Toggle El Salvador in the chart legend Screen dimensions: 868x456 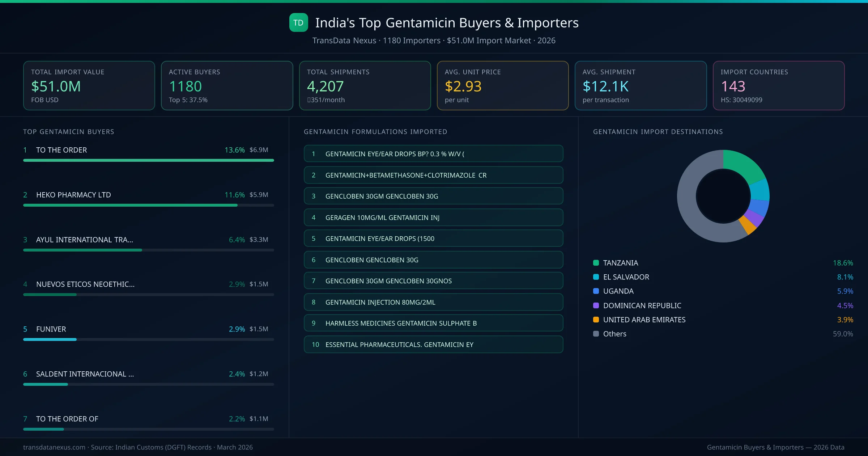point(626,277)
